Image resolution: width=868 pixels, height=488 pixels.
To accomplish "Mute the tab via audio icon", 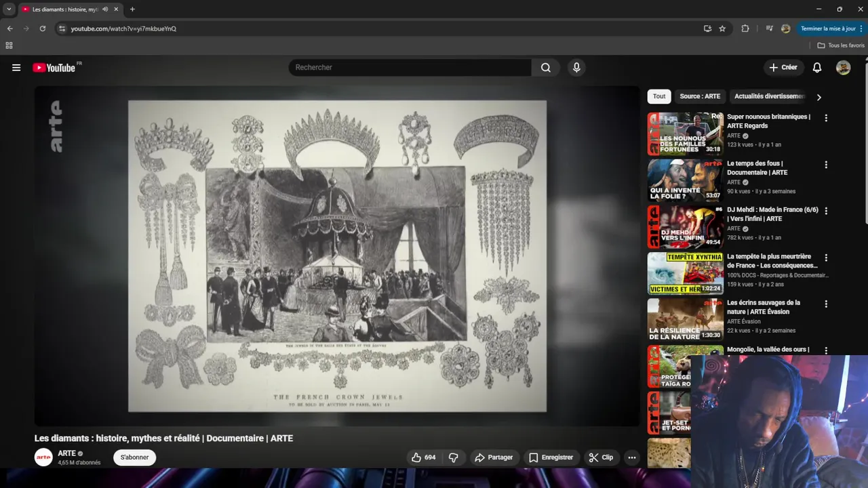I will coord(105,9).
